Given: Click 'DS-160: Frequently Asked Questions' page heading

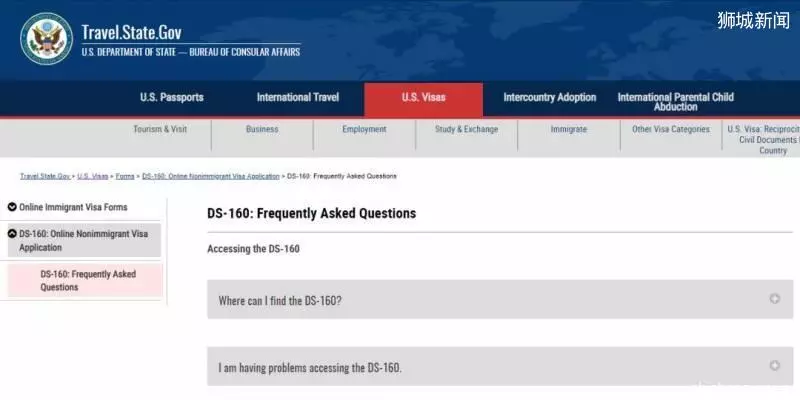Looking at the screenshot, I should 312,213.
